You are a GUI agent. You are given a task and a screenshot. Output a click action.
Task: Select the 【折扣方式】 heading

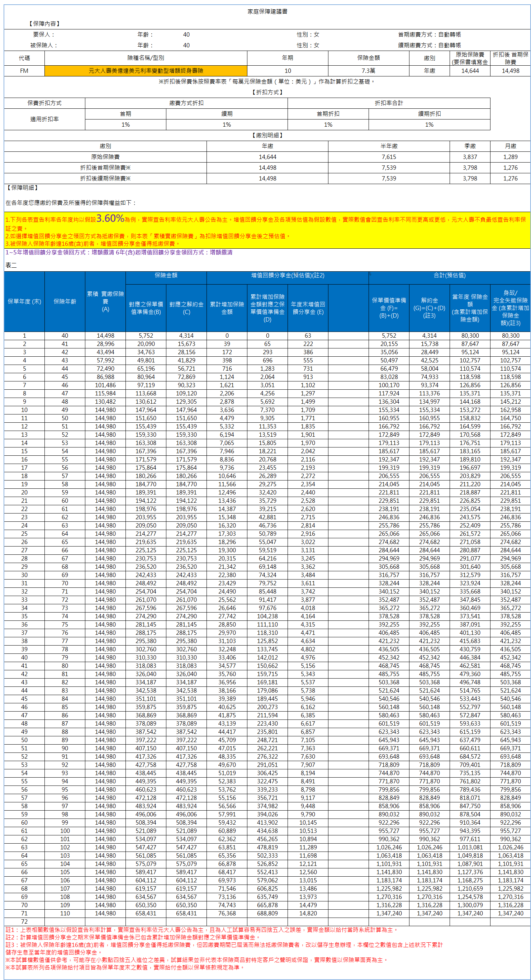click(267, 93)
